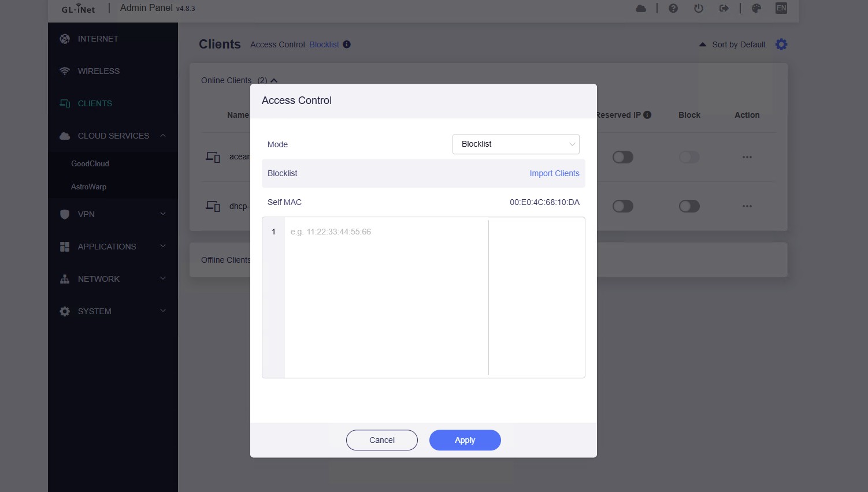Open the help question mark icon
868x492 pixels.
[673, 8]
